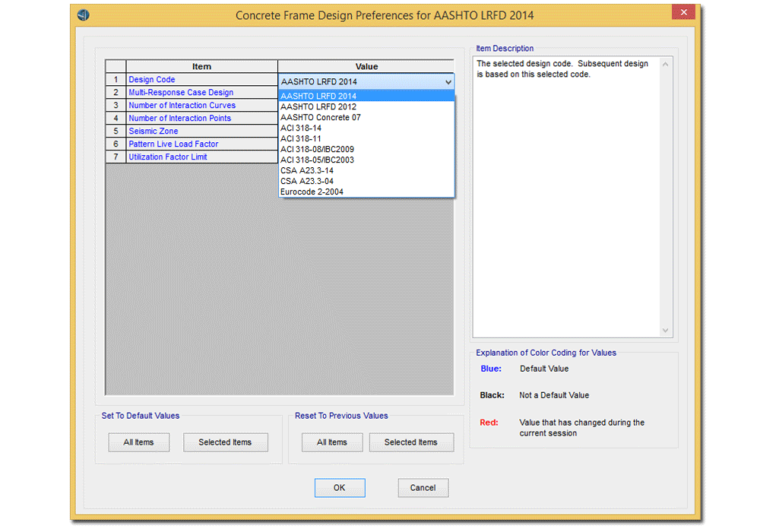This screenshot has height=532, width=760.
Task: Select the Seismic Zone item
Action: point(201,131)
